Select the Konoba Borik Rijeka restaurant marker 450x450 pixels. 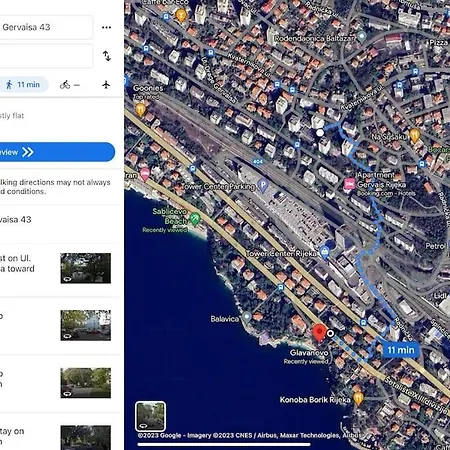click(358, 398)
